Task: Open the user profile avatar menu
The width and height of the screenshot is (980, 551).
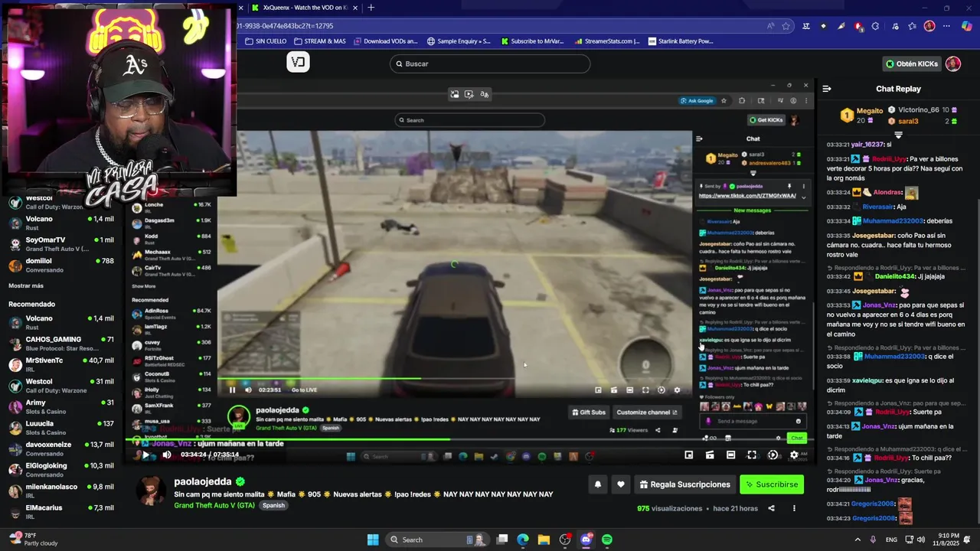Action: tap(953, 64)
